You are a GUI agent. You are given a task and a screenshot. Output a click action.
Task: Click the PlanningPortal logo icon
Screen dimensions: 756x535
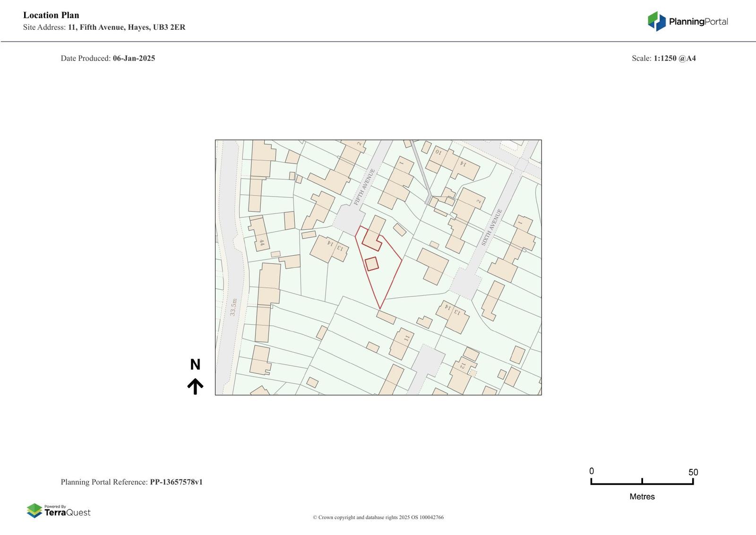[656, 21]
